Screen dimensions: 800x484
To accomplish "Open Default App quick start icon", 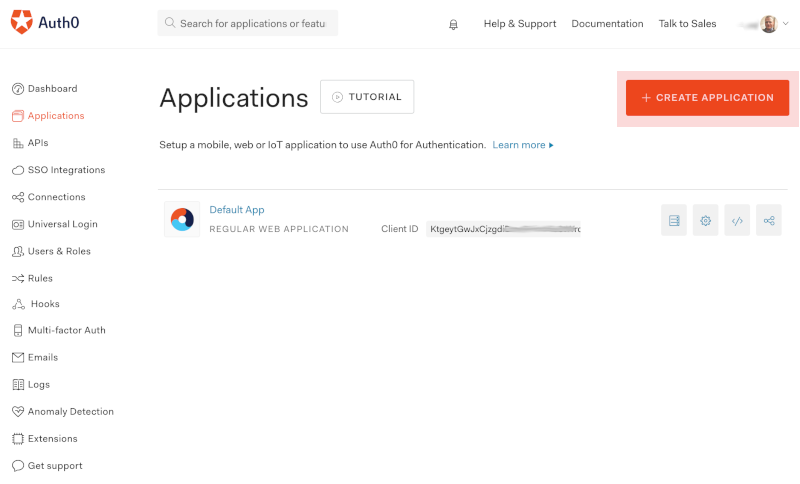I will pyautogui.click(x=673, y=220).
